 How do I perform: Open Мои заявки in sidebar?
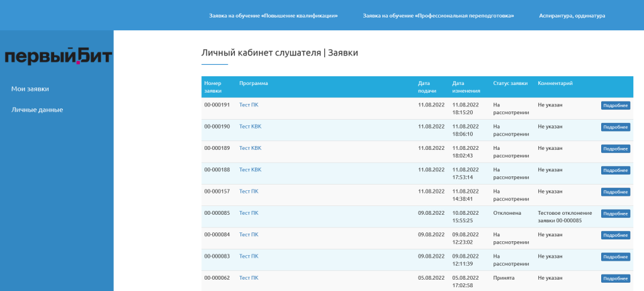click(x=30, y=89)
